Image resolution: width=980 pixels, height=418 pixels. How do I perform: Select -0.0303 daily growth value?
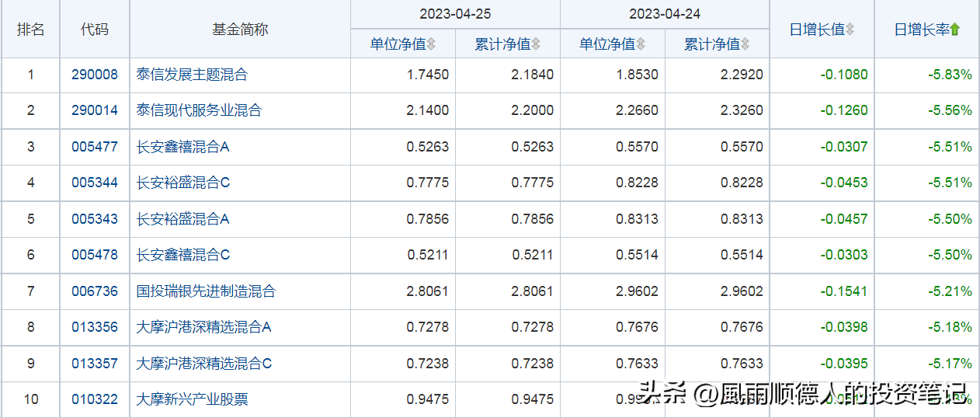(x=844, y=255)
